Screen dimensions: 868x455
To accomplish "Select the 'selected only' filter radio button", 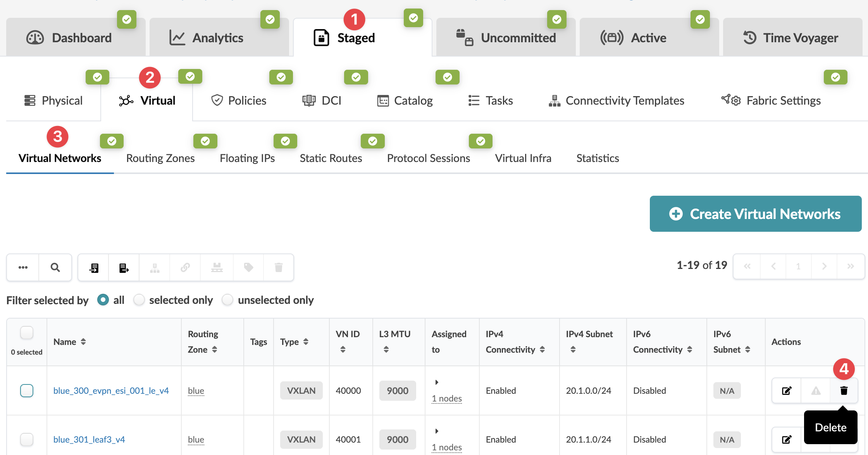I will (139, 300).
